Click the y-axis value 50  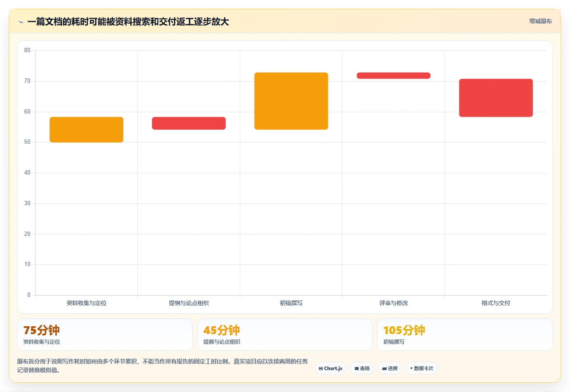[27, 142]
